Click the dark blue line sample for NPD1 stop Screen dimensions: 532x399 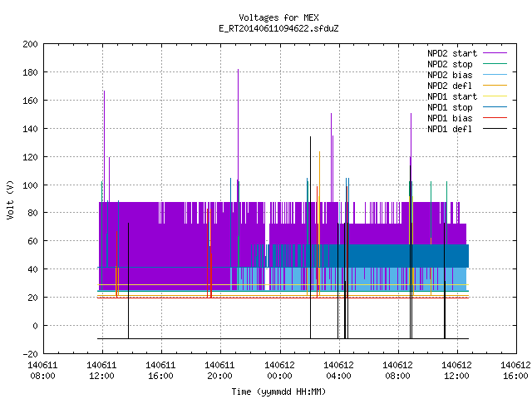[495, 107]
